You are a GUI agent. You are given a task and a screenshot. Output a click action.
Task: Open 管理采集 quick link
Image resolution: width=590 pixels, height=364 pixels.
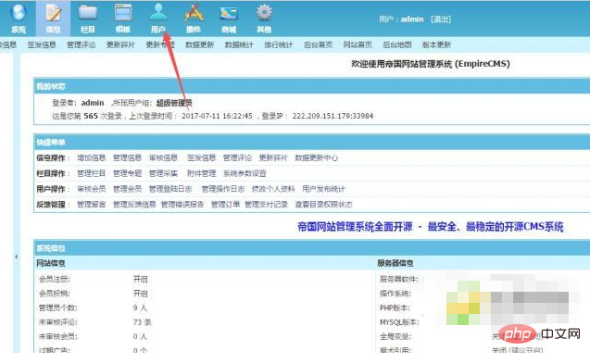[x=163, y=173]
